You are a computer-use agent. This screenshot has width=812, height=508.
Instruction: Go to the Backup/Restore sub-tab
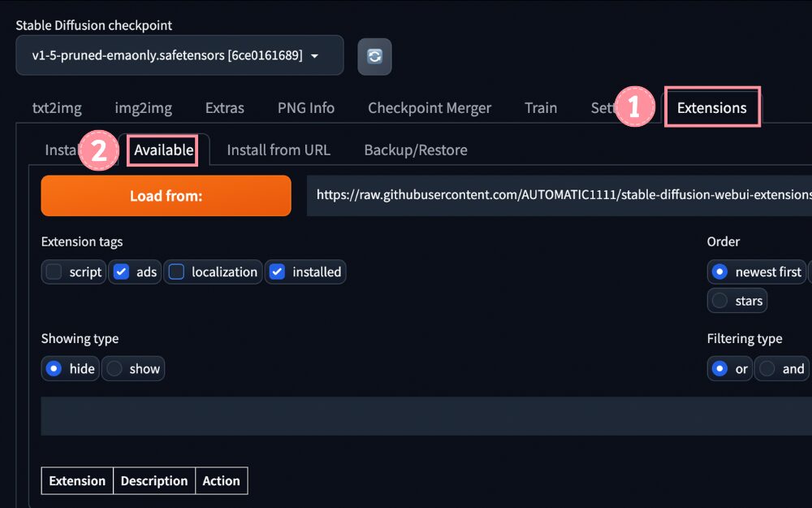click(x=416, y=150)
